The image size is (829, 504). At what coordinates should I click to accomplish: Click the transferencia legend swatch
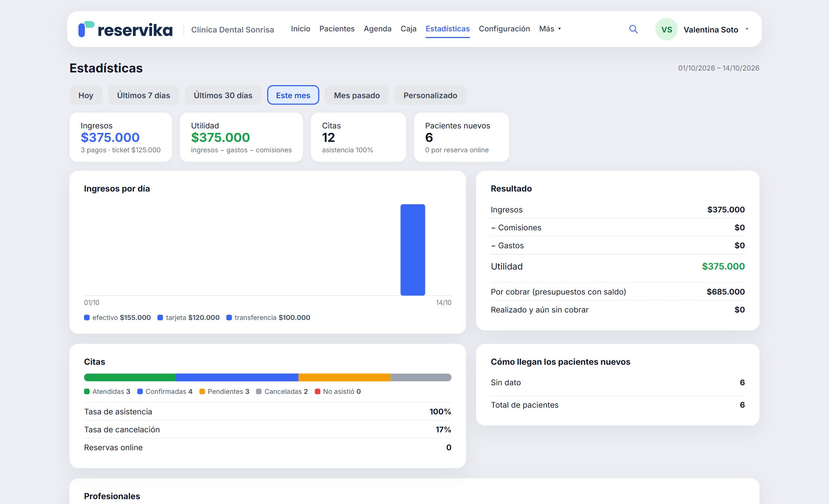[229, 318]
